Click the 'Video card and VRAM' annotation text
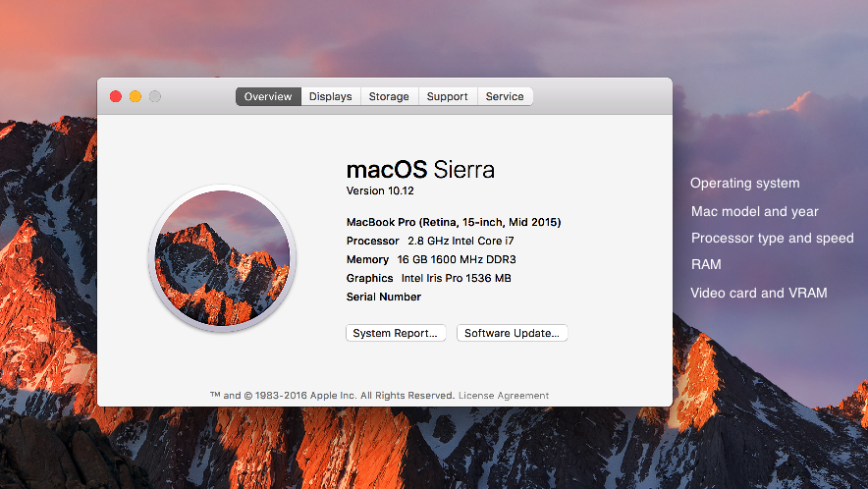 pyautogui.click(x=758, y=293)
